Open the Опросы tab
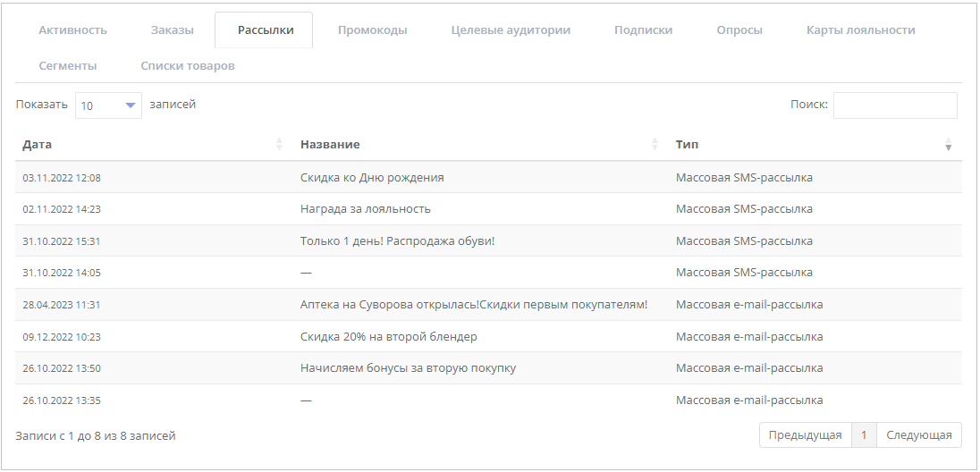The height and width of the screenshot is (472, 980). click(739, 30)
